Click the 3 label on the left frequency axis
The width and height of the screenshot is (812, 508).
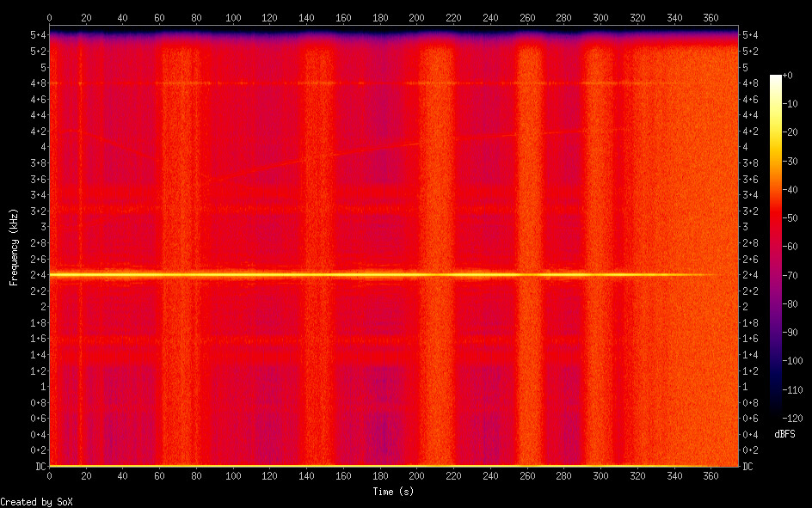click(40, 227)
